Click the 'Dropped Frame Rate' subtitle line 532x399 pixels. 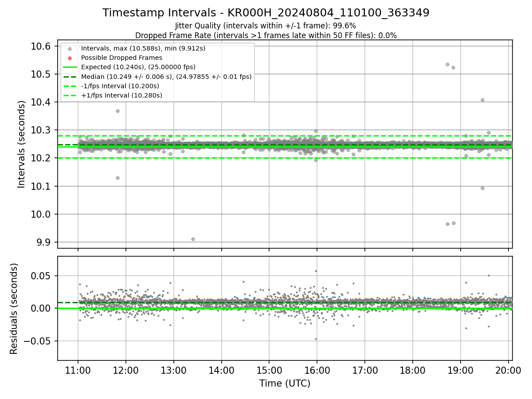[266, 35]
